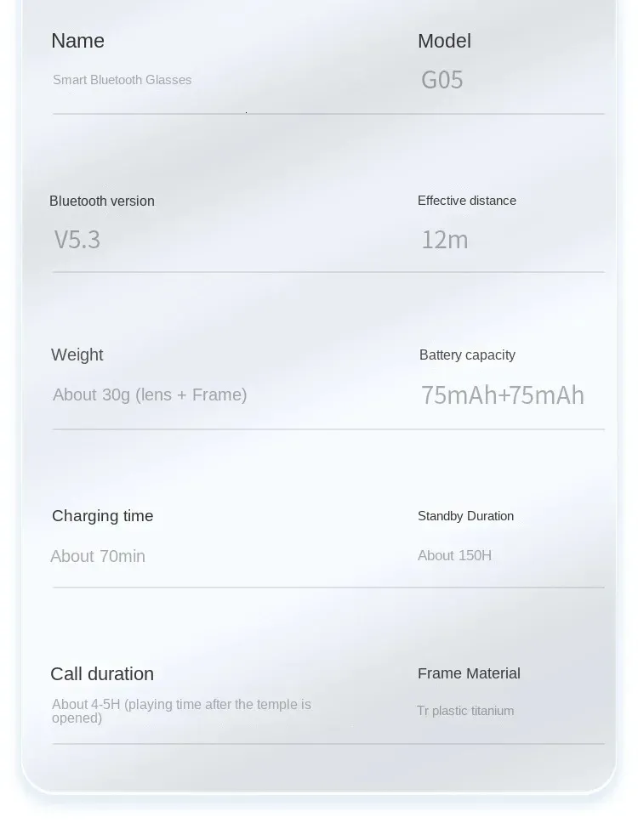This screenshot has width=638, height=840.
Task: Click the Battery capacity label
Action: tap(467, 355)
